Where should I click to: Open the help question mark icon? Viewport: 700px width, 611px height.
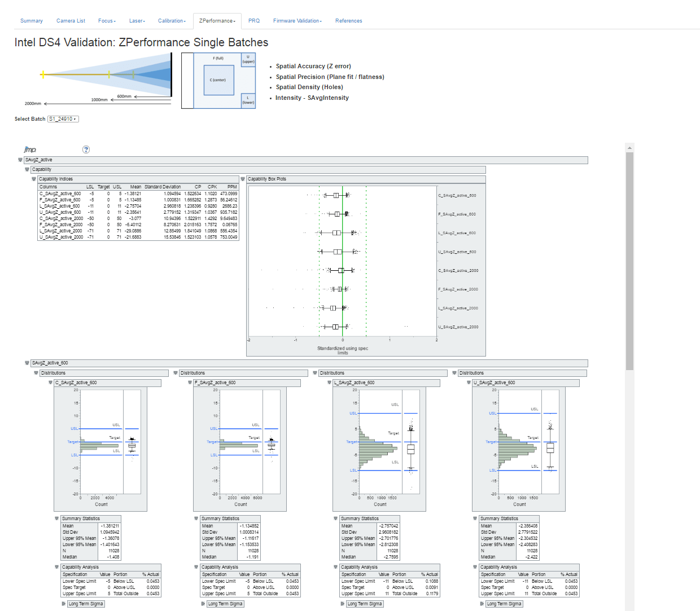[86, 150]
